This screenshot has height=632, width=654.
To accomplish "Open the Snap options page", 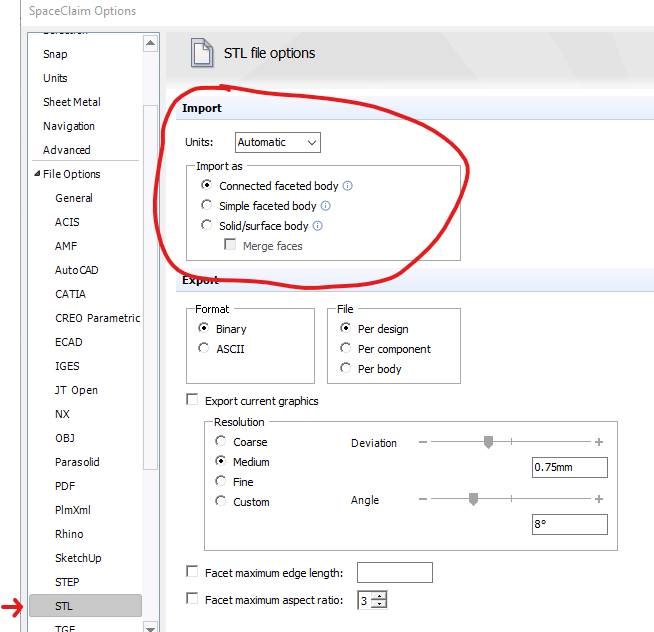I will (55, 54).
